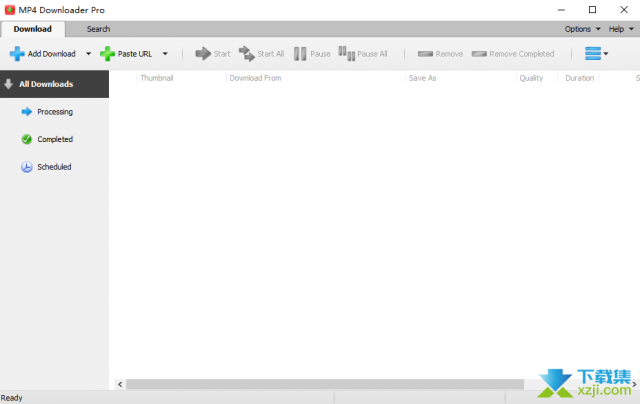Expand the Paste URL dropdown arrow
The image size is (640, 404).
point(165,53)
